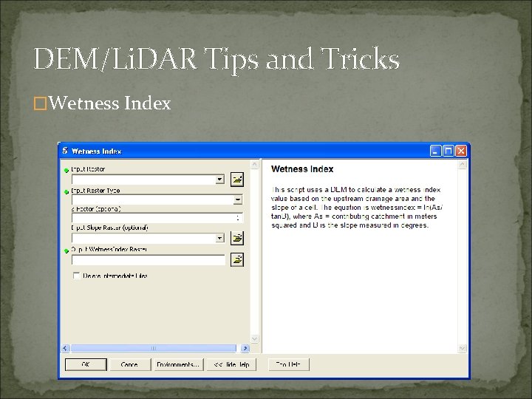The image size is (532, 399).
Task: Click the horizontal scrollbar thumb
Action: 154,348
